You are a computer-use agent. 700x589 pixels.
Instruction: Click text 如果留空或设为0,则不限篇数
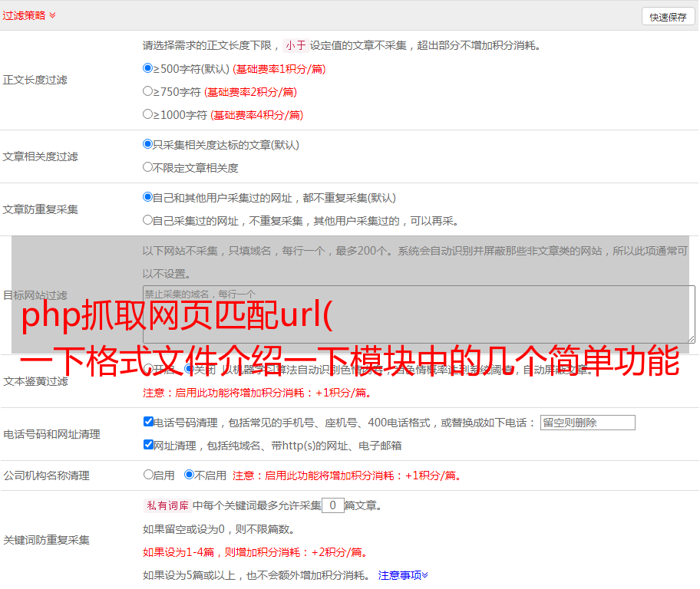(219, 529)
